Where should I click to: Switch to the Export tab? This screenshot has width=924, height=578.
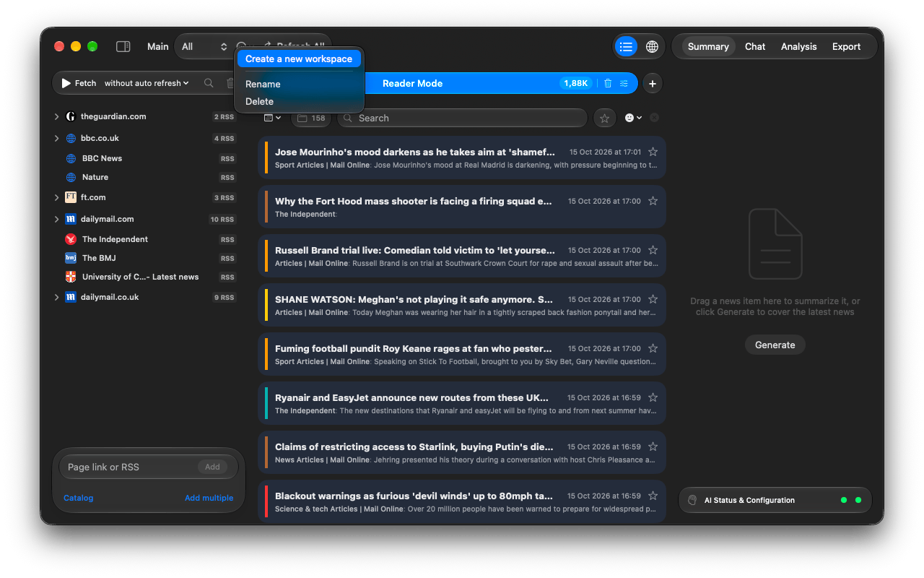click(846, 46)
